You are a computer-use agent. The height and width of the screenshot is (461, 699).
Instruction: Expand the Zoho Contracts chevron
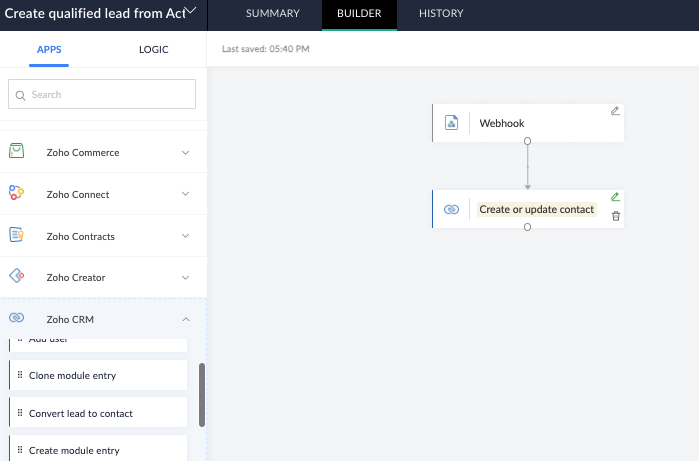pos(185,235)
